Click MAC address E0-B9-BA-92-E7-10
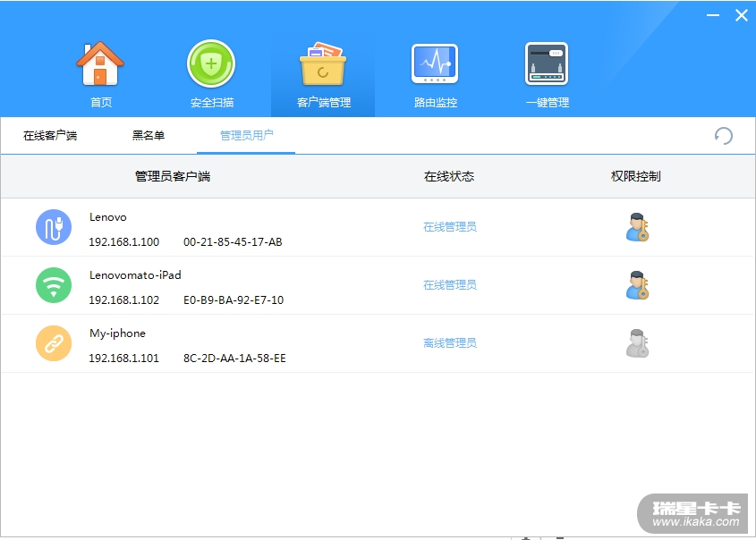This screenshot has width=756, height=540. click(x=234, y=300)
